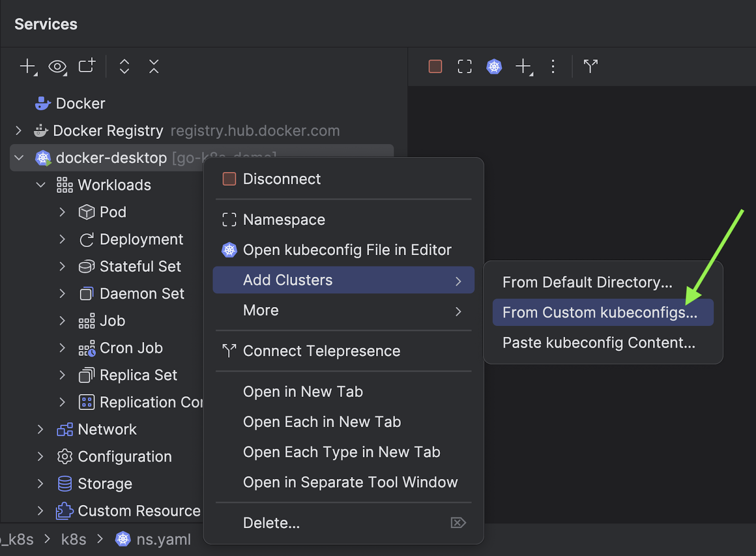Image resolution: width=756 pixels, height=556 pixels.
Task: Click the Replica Set row label
Action: (138, 375)
